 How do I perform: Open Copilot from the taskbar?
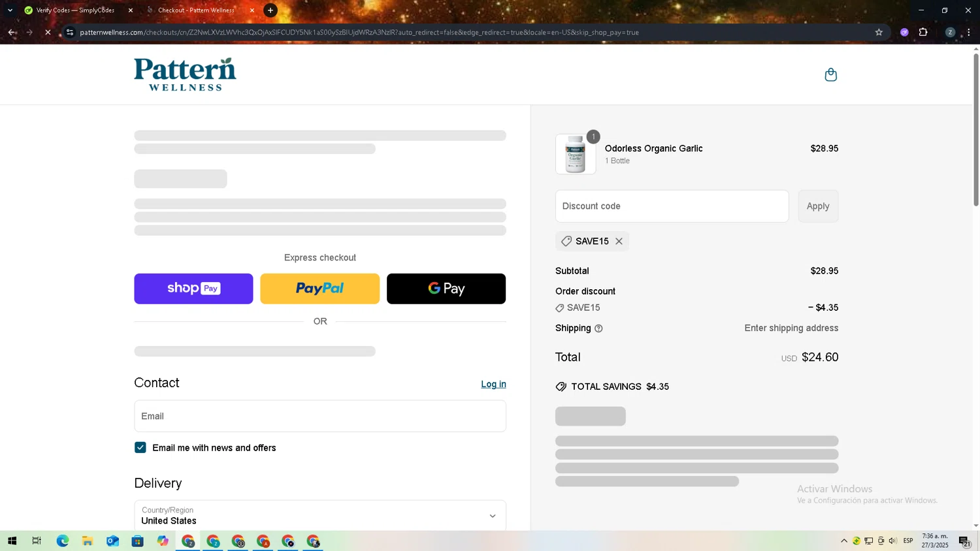[163, 541]
